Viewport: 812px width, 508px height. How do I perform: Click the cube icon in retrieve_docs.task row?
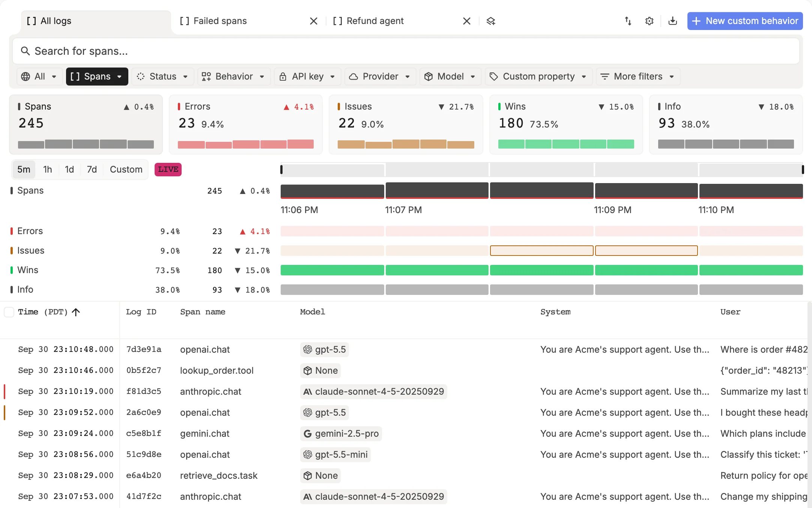(x=308, y=475)
